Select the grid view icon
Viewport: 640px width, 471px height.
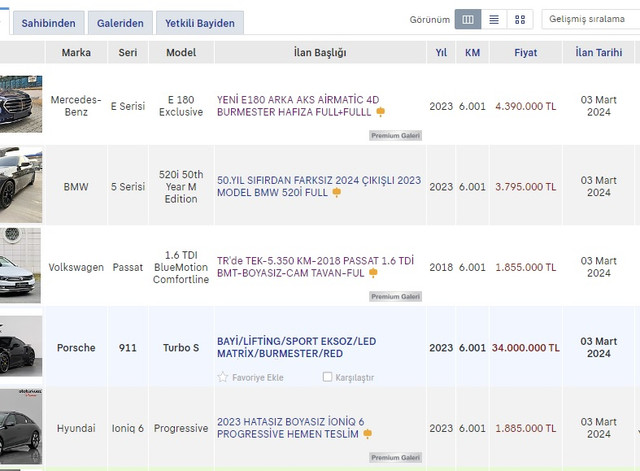click(x=520, y=19)
